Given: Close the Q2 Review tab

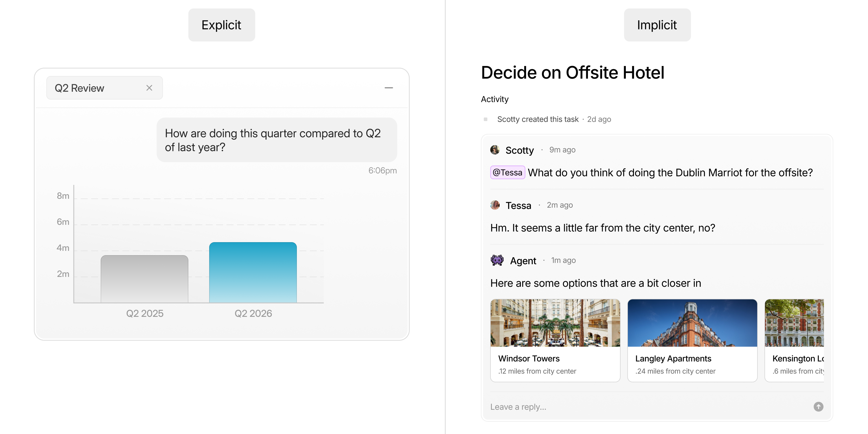Looking at the screenshot, I should coord(149,88).
